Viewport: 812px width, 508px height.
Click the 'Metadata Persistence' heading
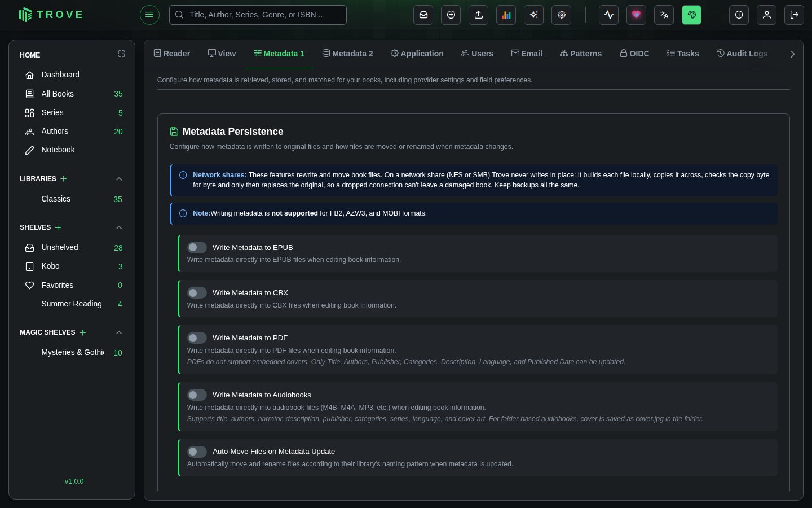[233, 132]
